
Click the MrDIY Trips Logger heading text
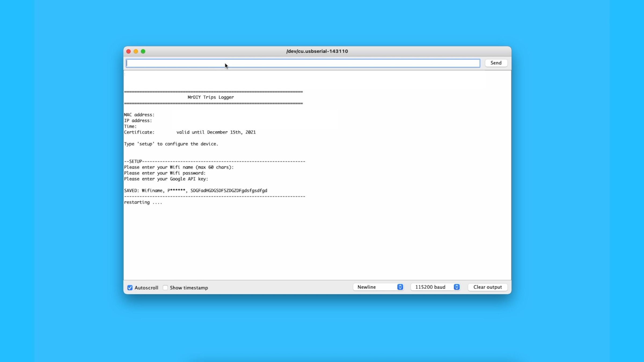(x=211, y=97)
